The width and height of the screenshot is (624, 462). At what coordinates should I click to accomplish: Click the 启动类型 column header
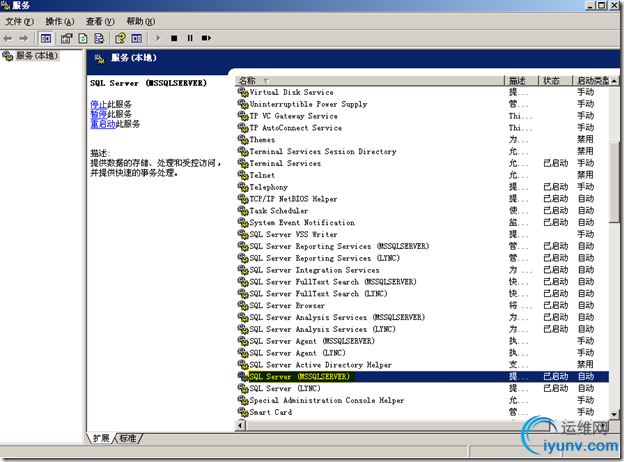pos(591,81)
